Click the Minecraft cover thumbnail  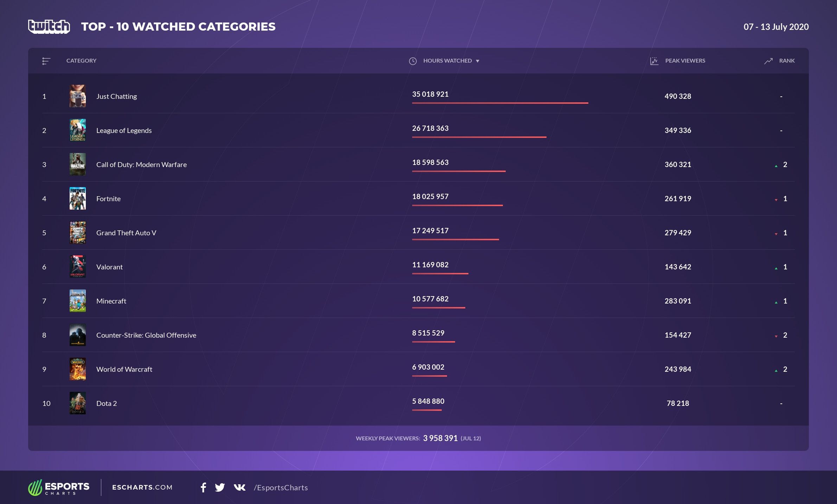point(78,301)
